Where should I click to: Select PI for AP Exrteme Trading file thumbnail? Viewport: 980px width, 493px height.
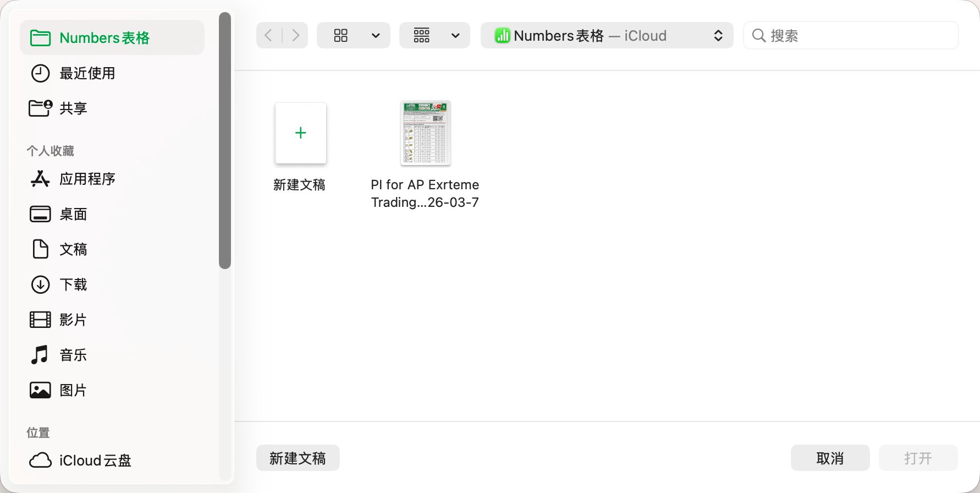[426, 133]
